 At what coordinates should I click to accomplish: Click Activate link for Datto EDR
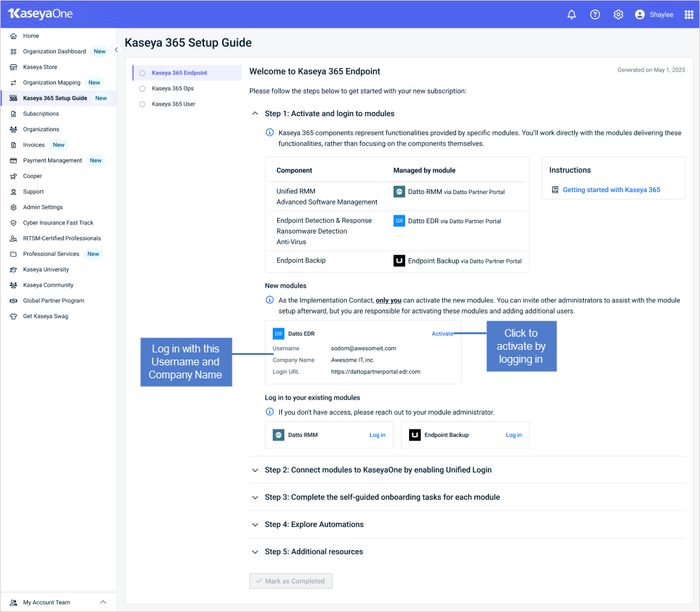pos(442,334)
